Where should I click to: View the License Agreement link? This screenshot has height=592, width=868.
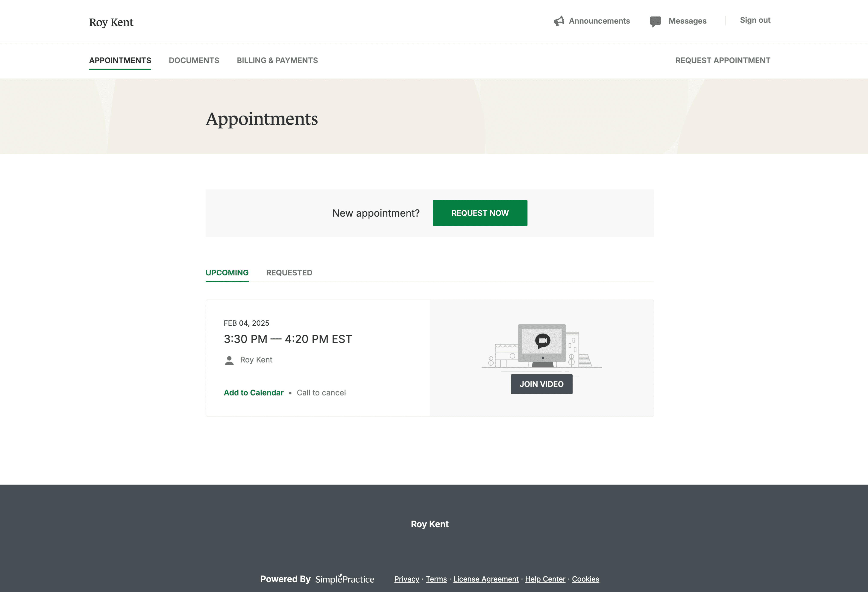486,579
